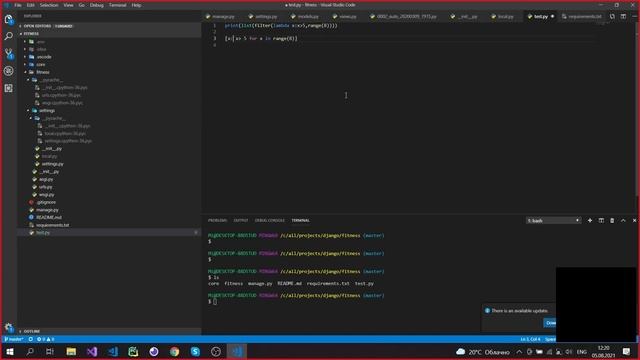Image resolution: width=640 pixels, height=360 pixels.
Task: Open errors and warnings count in status bar
Action: (45, 339)
